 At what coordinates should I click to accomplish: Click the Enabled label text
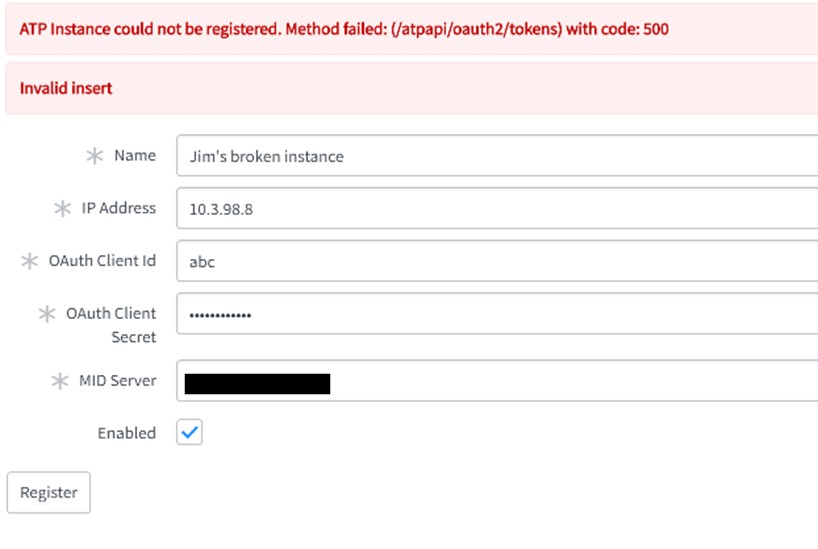(x=126, y=433)
